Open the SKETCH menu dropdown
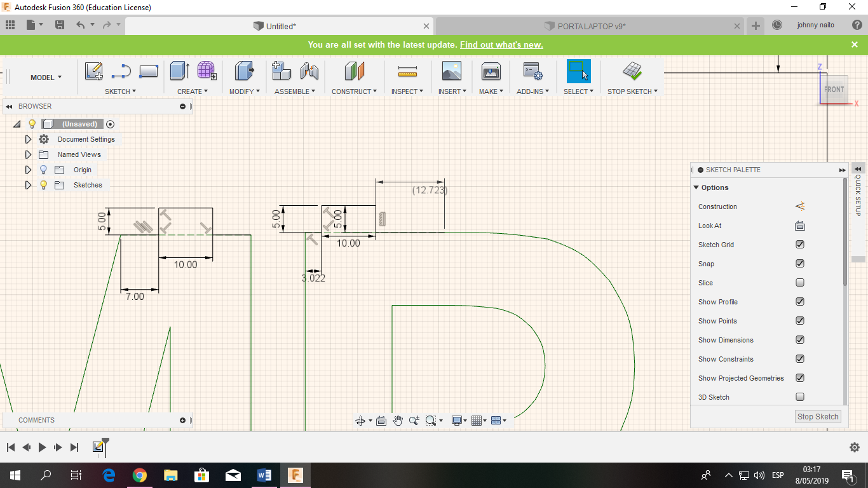The image size is (868, 488). [x=121, y=91]
